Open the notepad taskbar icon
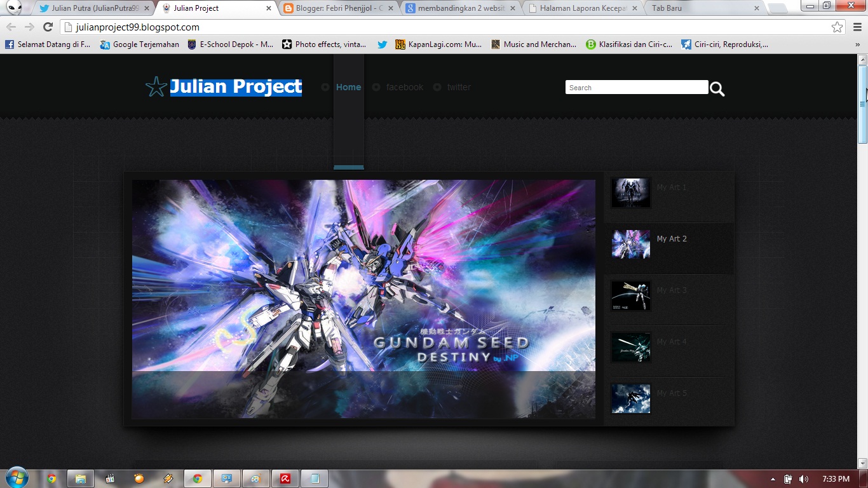 click(315, 478)
